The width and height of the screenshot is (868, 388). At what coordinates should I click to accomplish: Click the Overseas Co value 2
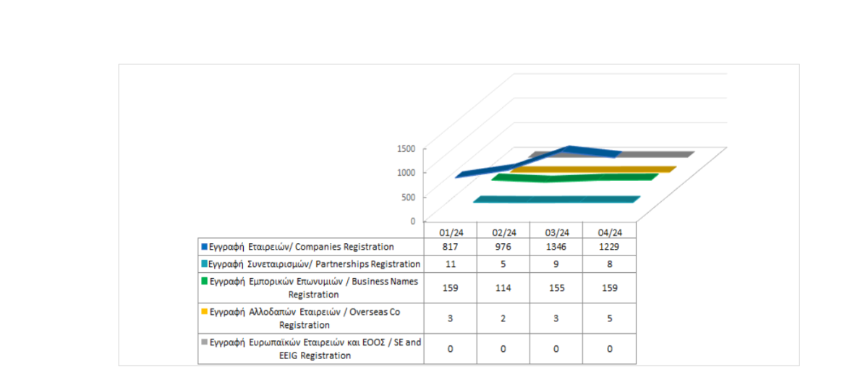pos(504,319)
